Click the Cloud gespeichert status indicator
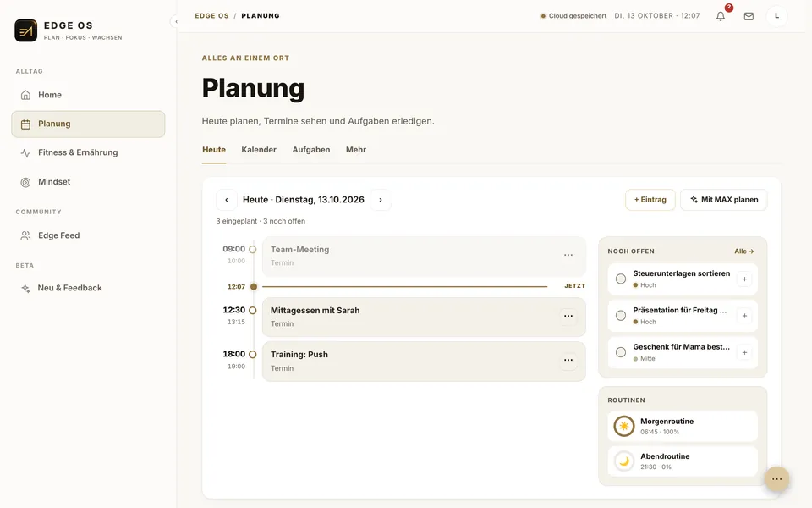812x508 pixels. 573,16
